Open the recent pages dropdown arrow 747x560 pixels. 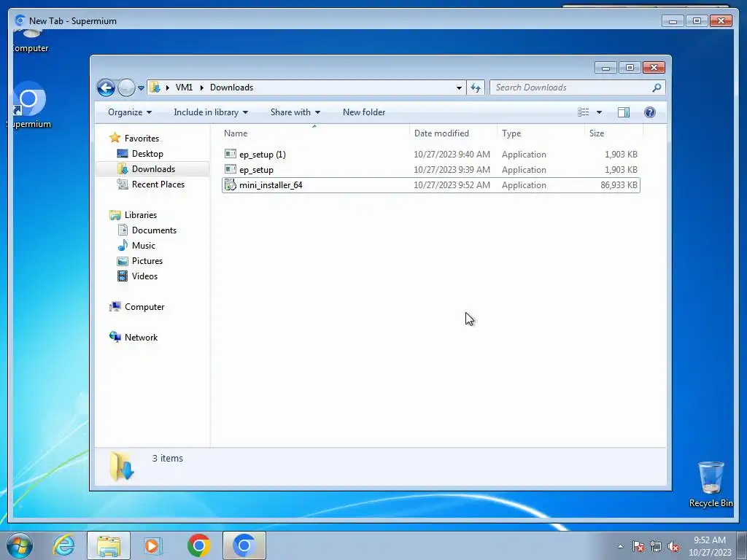click(x=141, y=88)
